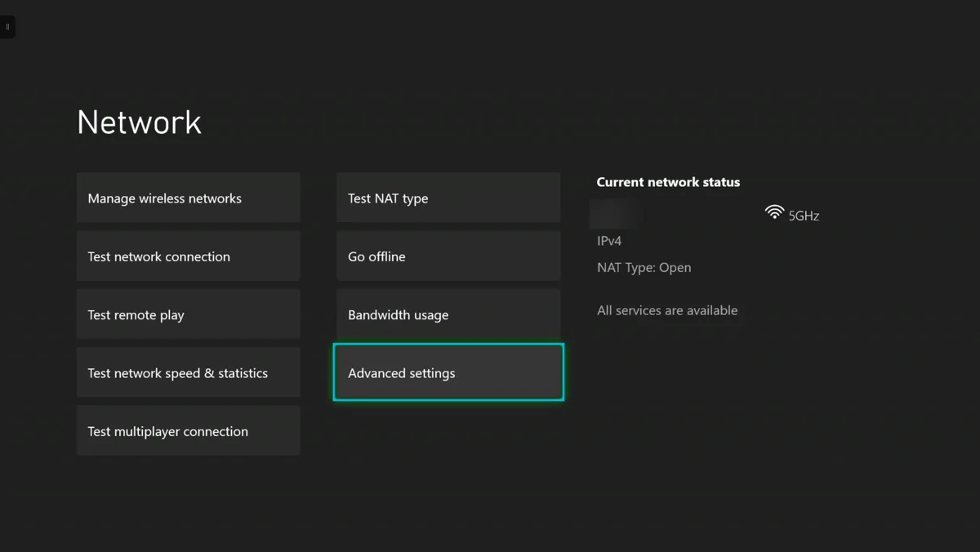Click the Current network status heading
This screenshot has width=980, height=552.
point(668,182)
